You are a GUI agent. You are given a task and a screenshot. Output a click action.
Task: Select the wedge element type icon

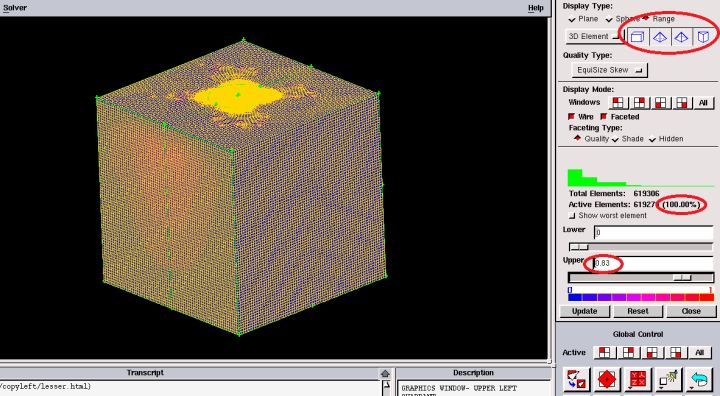click(x=703, y=37)
